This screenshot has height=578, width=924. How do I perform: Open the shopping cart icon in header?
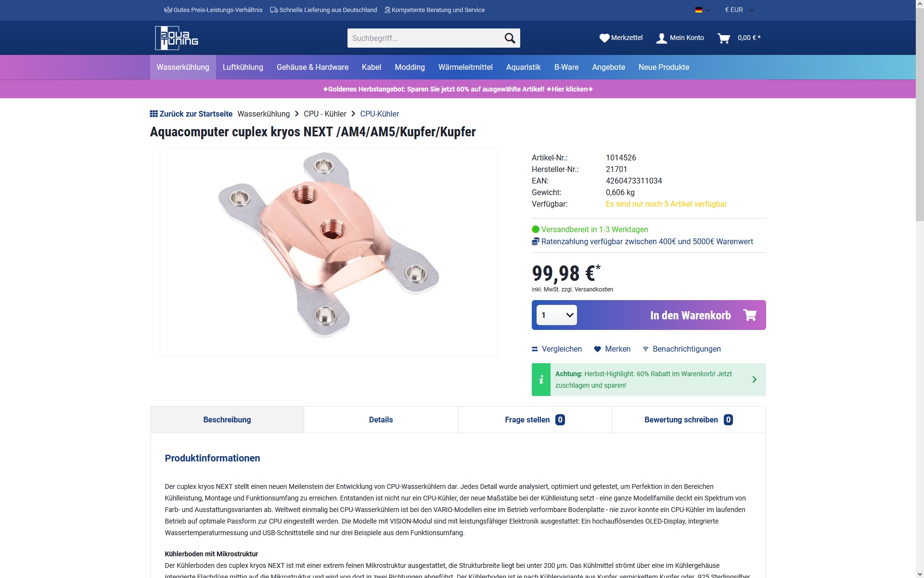coord(724,38)
